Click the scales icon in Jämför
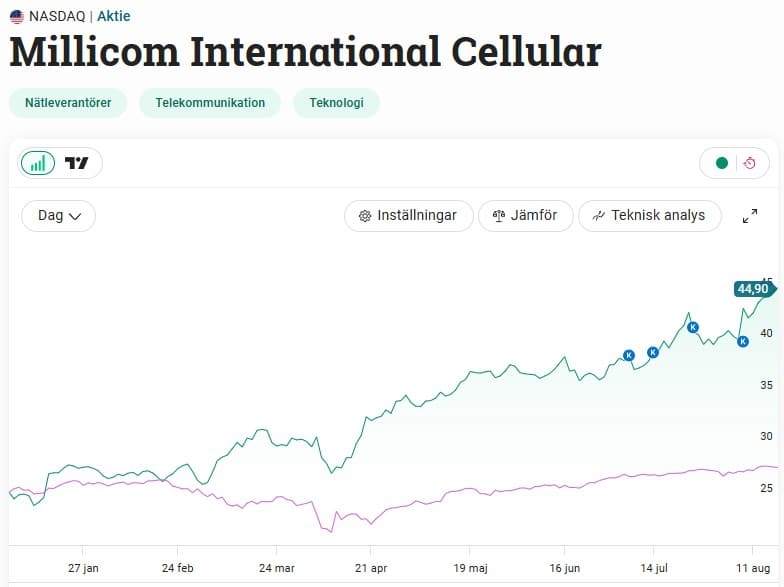784x587 pixels. 499,216
